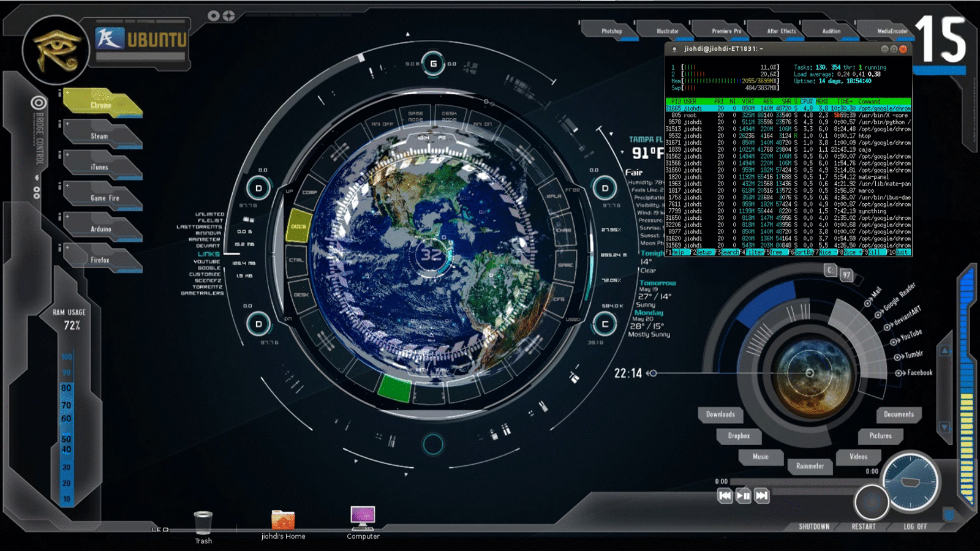Click the SHUTDOWN button

pyautogui.click(x=814, y=527)
